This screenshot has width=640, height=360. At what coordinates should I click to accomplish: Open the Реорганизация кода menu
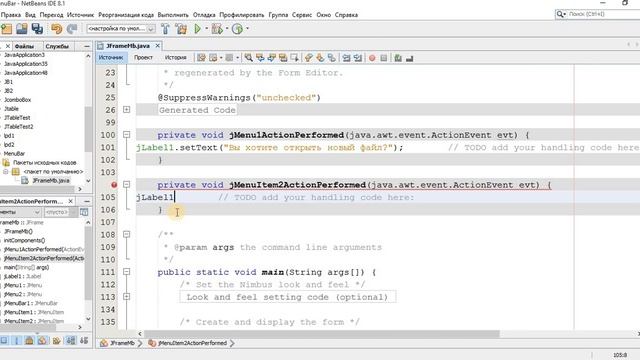[126, 15]
